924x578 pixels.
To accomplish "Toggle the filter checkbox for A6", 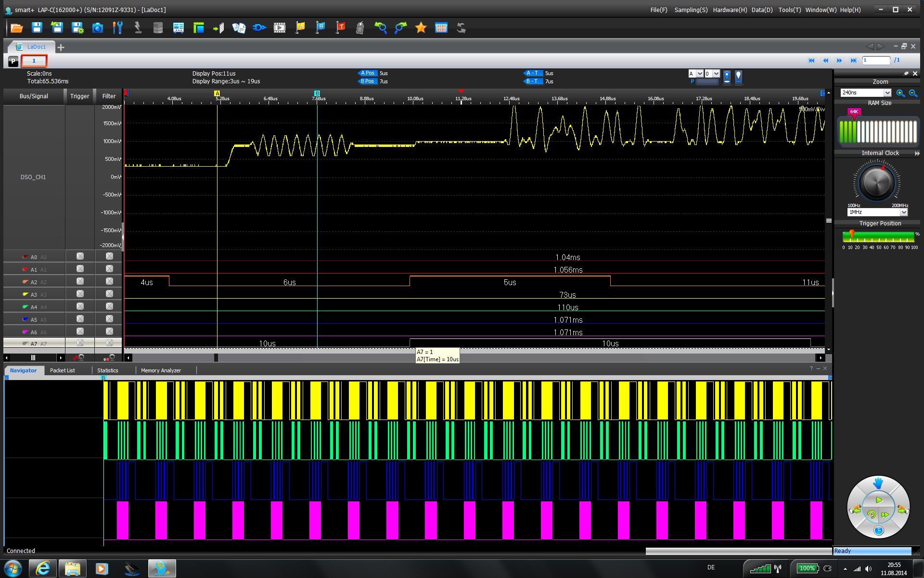I will pos(109,331).
